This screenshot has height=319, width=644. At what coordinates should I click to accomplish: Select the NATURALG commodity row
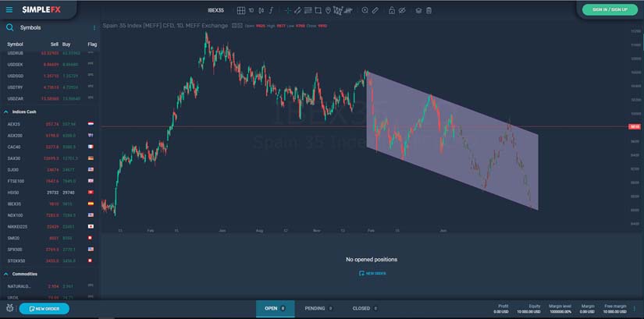click(x=49, y=286)
